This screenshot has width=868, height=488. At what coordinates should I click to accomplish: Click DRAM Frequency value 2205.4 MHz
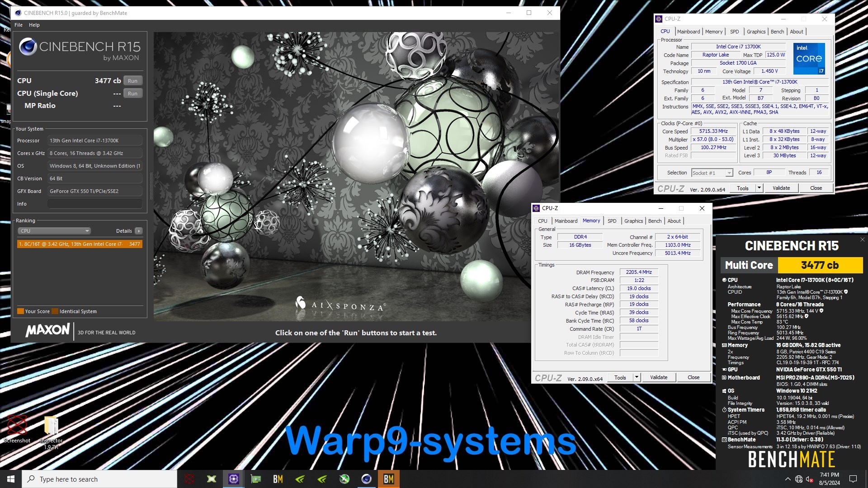tap(639, 272)
